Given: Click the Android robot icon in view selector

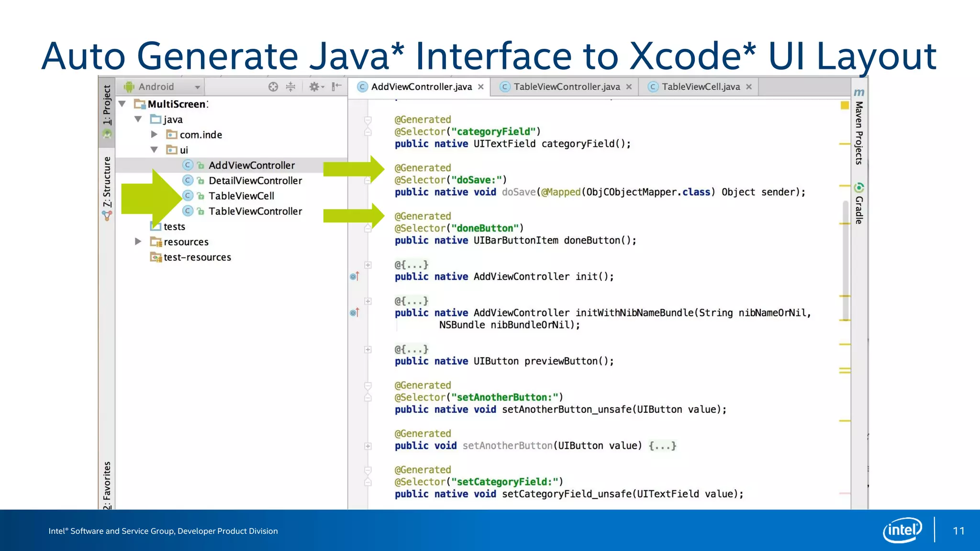Looking at the screenshot, I should point(129,87).
